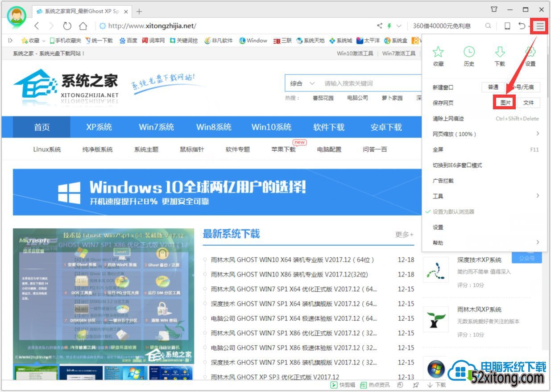Toggle bookmarks sidebar expand icon
551x392 pixels.
tap(11, 41)
